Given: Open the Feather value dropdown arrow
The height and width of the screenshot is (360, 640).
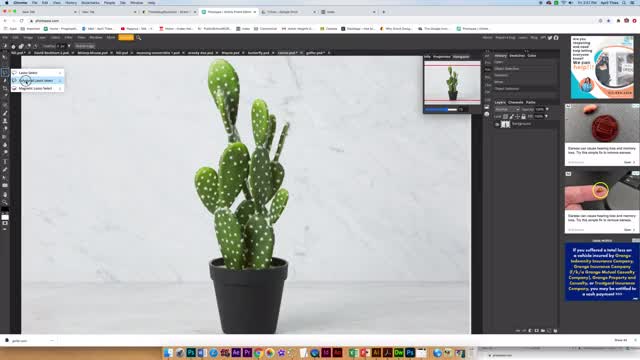Looking at the screenshot, I should click(69, 46).
